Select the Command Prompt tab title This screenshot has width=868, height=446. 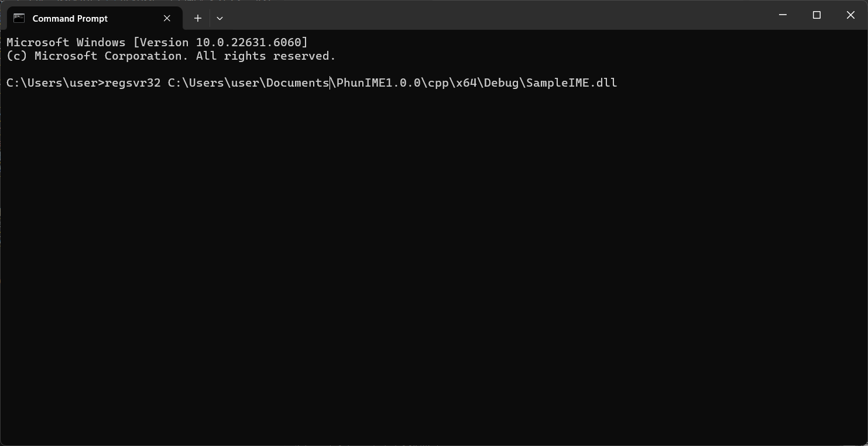pyautogui.click(x=70, y=19)
